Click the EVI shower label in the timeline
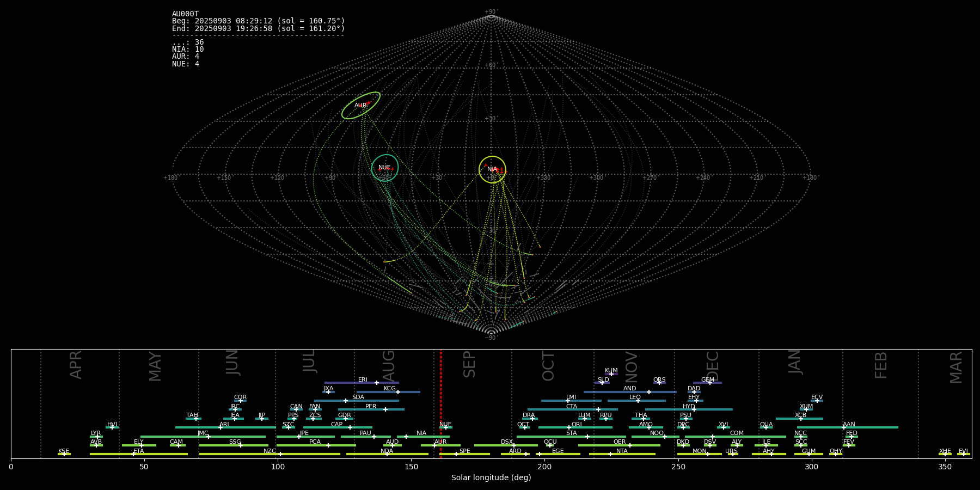 [x=963, y=451]
